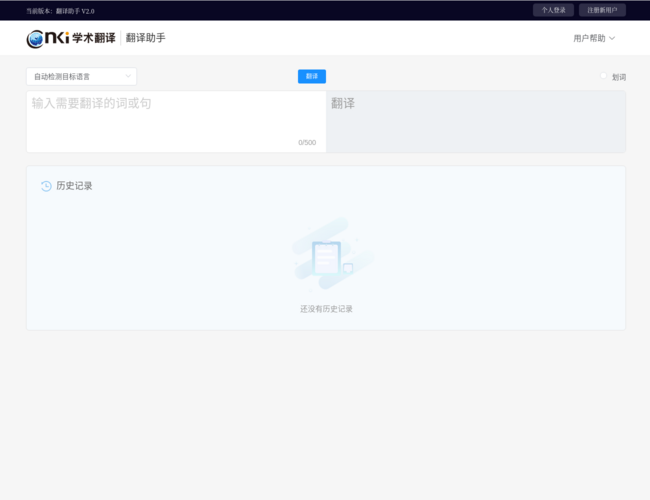Toggle the 划词 word-selection radio
Viewport: 650px width, 500px height.
pos(603,76)
